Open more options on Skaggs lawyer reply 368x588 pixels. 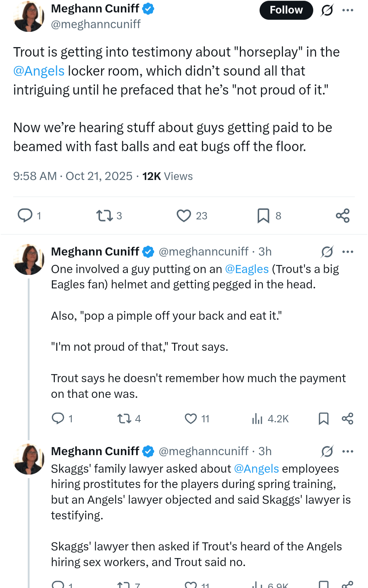click(x=348, y=451)
